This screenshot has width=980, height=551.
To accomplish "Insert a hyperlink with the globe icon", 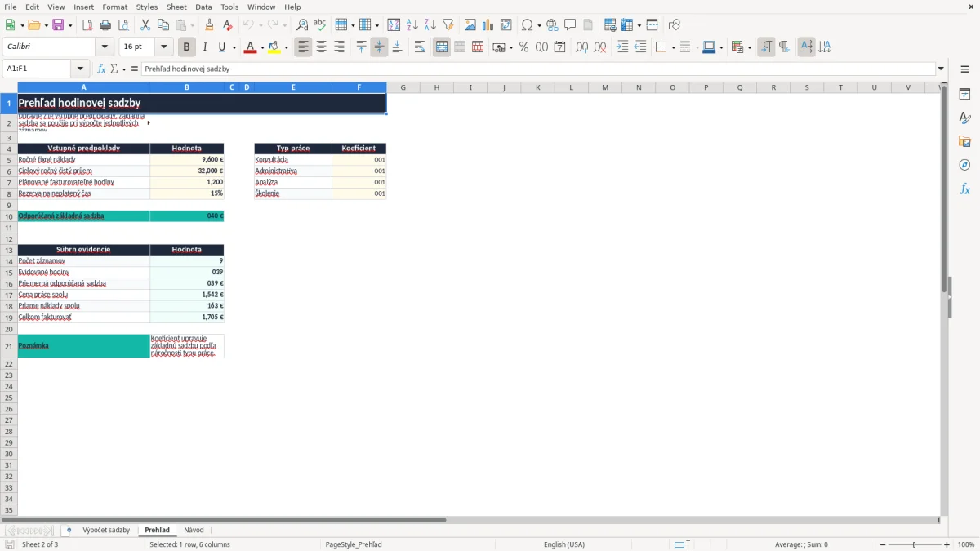I will pyautogui.click(x=552, y=25).
